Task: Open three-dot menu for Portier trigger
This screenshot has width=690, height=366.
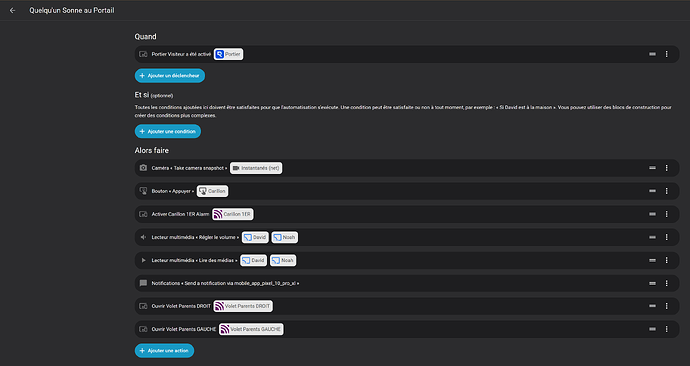Action: point(666,54)
